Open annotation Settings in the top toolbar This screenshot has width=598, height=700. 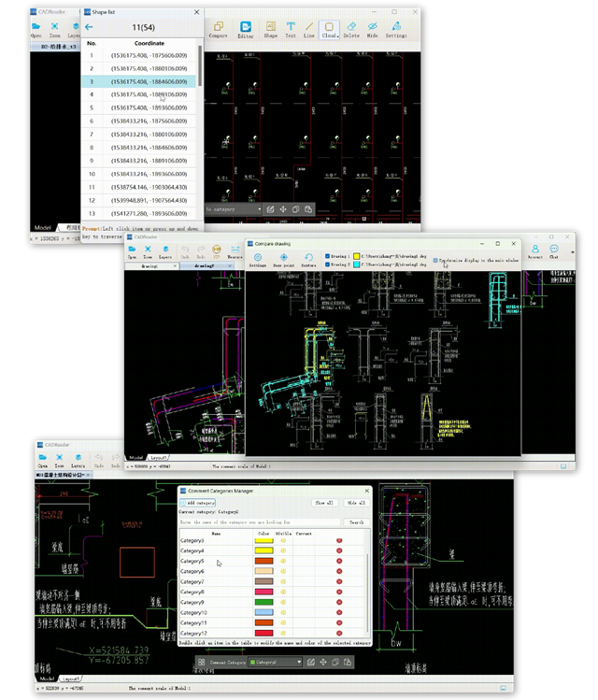click(x=396, y=30)
